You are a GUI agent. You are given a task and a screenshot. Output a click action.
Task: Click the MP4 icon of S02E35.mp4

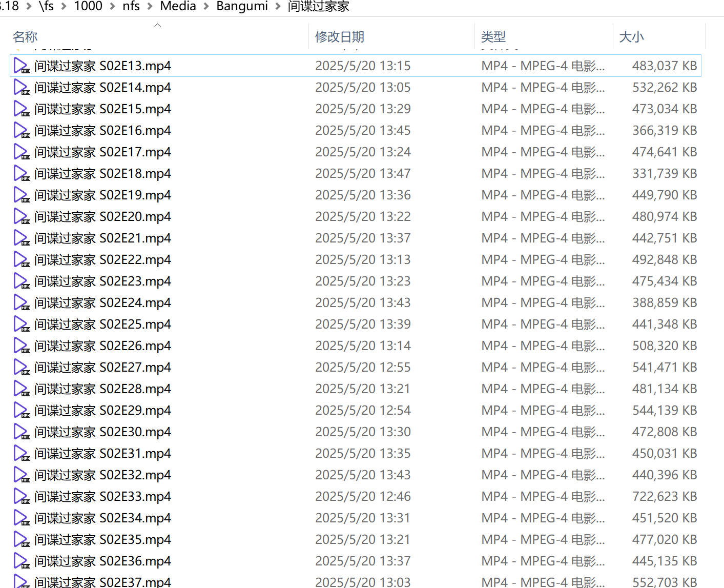tap(22, 539)
